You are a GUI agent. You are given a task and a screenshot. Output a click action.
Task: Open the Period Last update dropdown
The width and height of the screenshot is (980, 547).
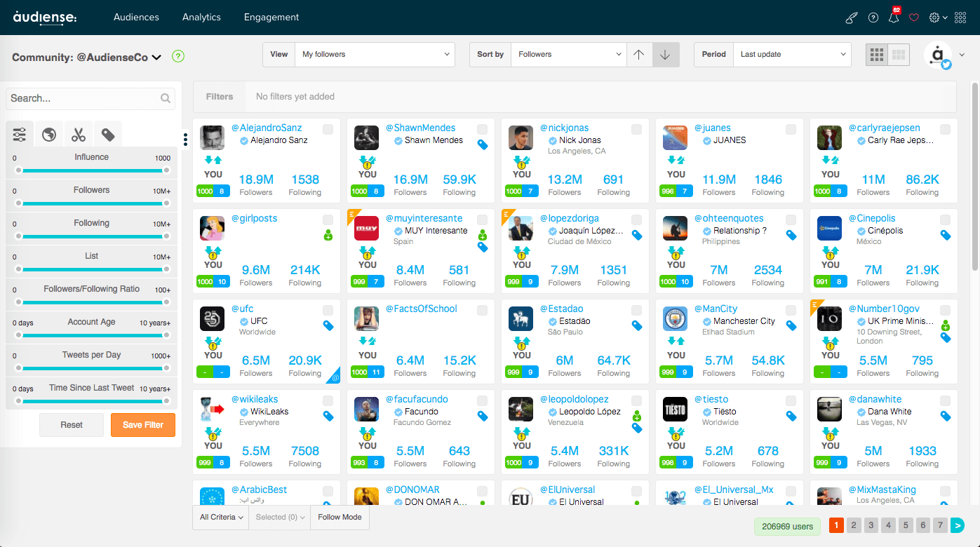(792, 55)
